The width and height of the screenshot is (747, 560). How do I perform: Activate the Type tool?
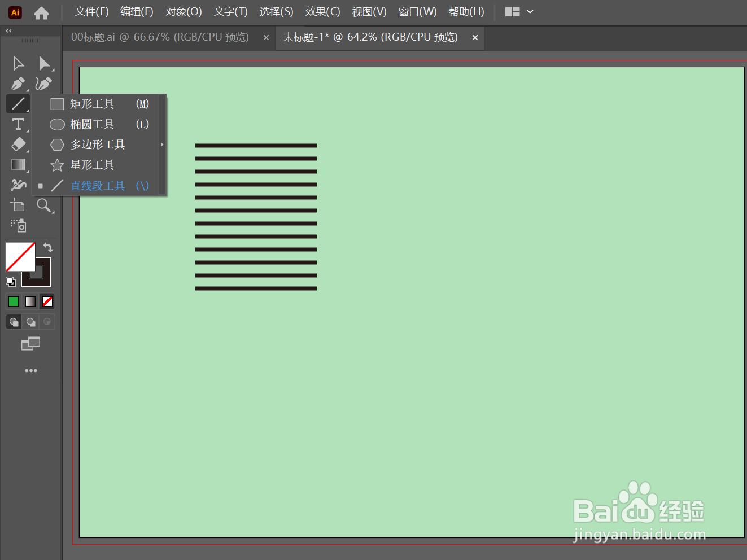point(18,124)
